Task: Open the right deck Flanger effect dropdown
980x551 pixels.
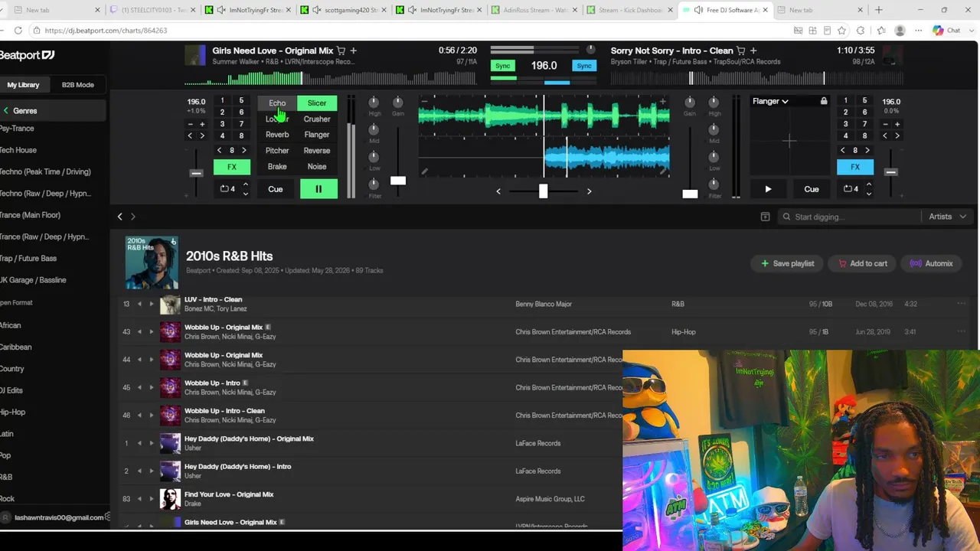Action: 770,101
